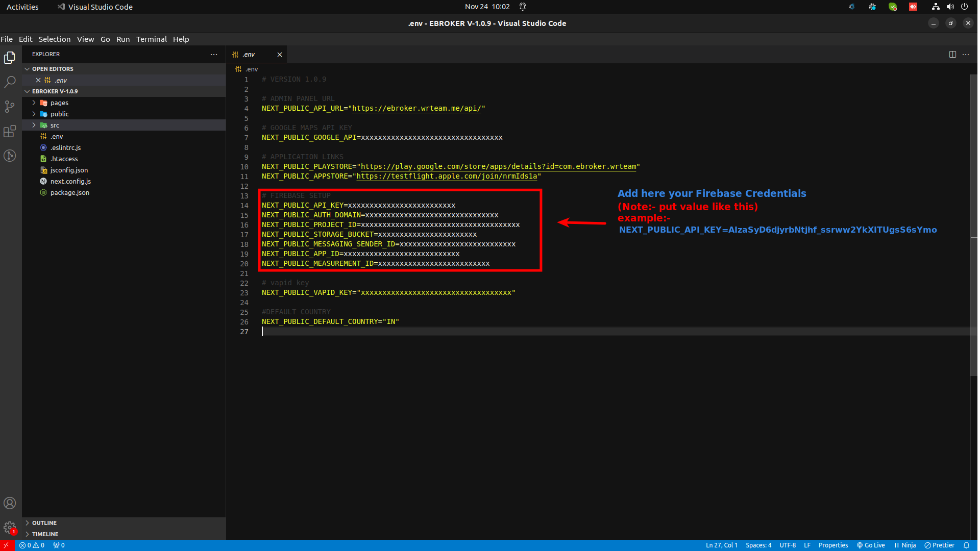Select the .env editor tab

(x=256, y=55)
